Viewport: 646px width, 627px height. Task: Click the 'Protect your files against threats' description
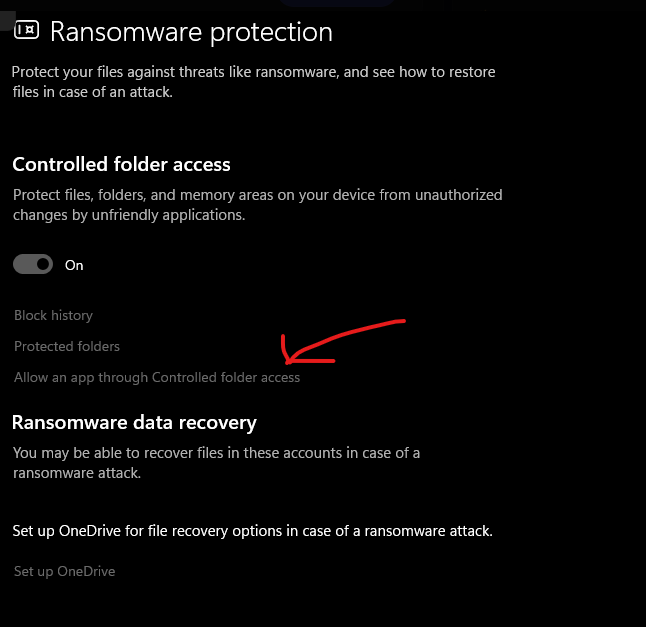tap(253, 72)
